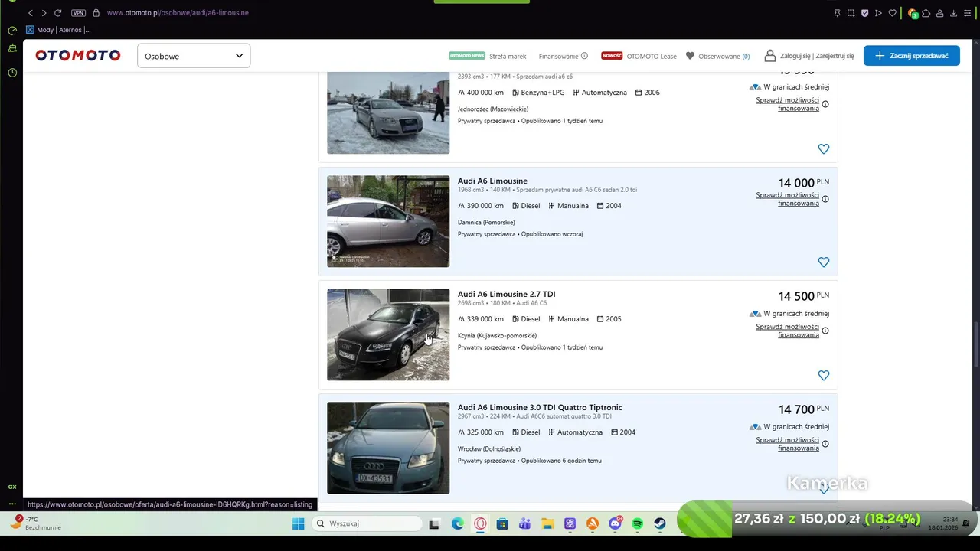Open the Obserwowane favorites list

pyautogui.click(x=717, y=56)
